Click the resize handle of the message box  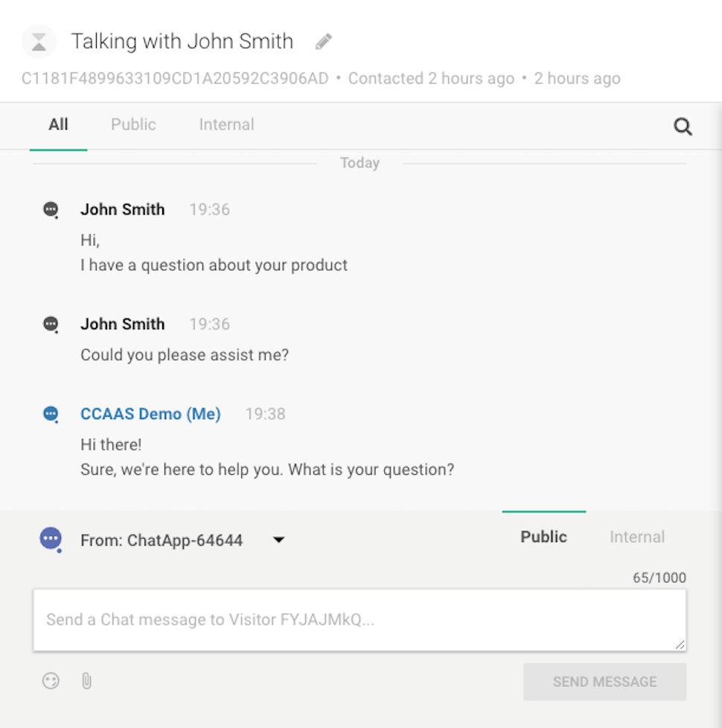(680, 645)
